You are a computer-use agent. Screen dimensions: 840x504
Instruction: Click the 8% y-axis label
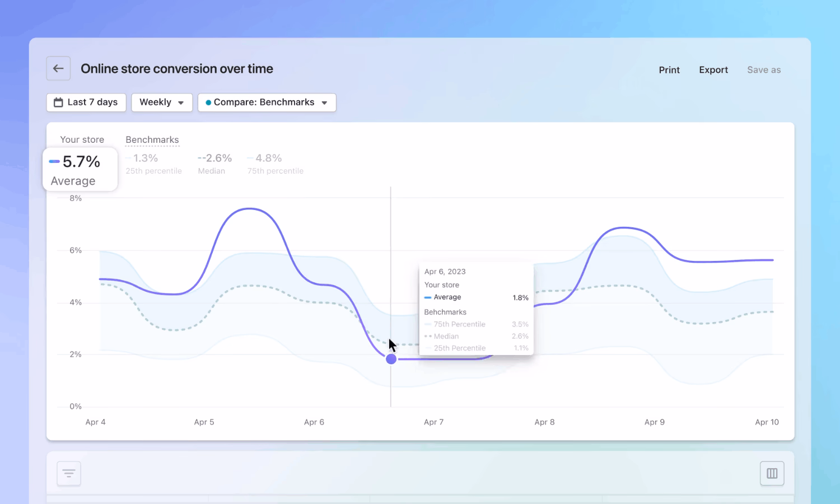coord(76,198)
